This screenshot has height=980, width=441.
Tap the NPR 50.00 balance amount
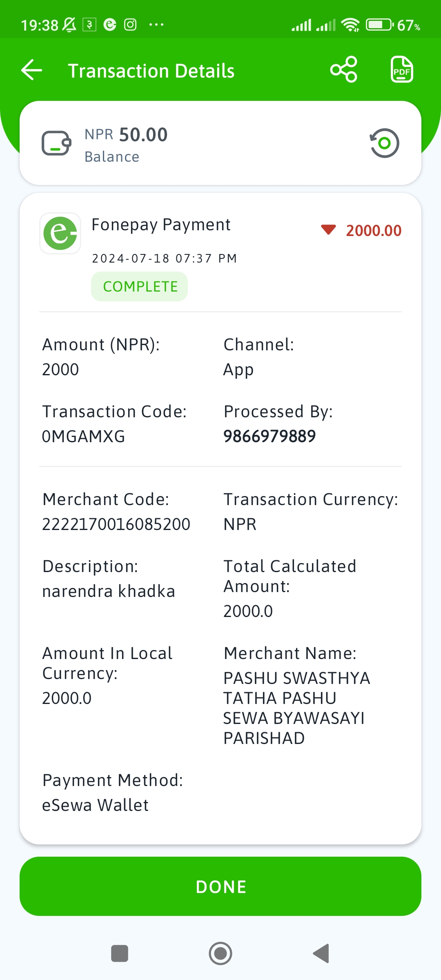tap(126, 135)
